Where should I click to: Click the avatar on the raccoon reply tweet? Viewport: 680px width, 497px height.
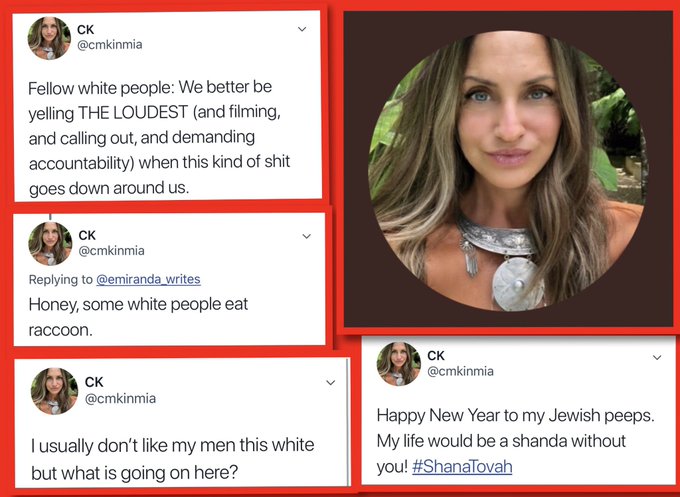tap(49, 243)
